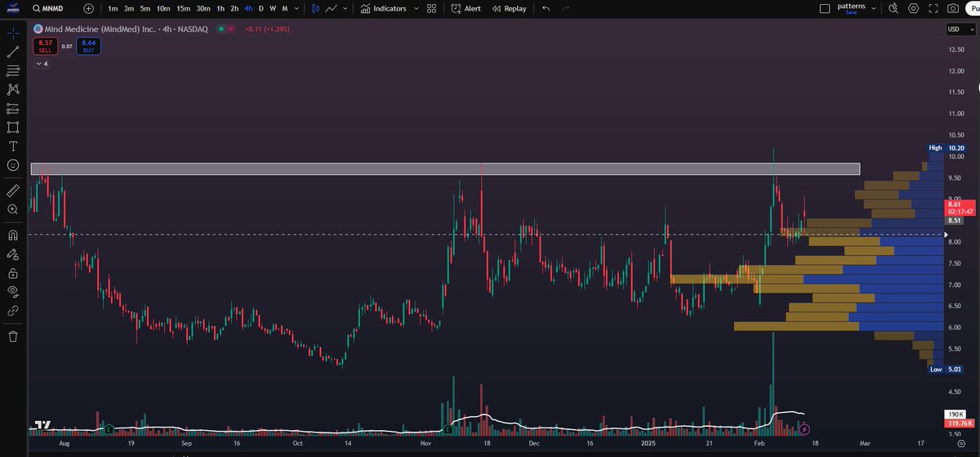Image resolution: width=980 pixels, height=457 pixels.
Task: Open the chart patterns drawing tool
Action: (x=13, y=89)
